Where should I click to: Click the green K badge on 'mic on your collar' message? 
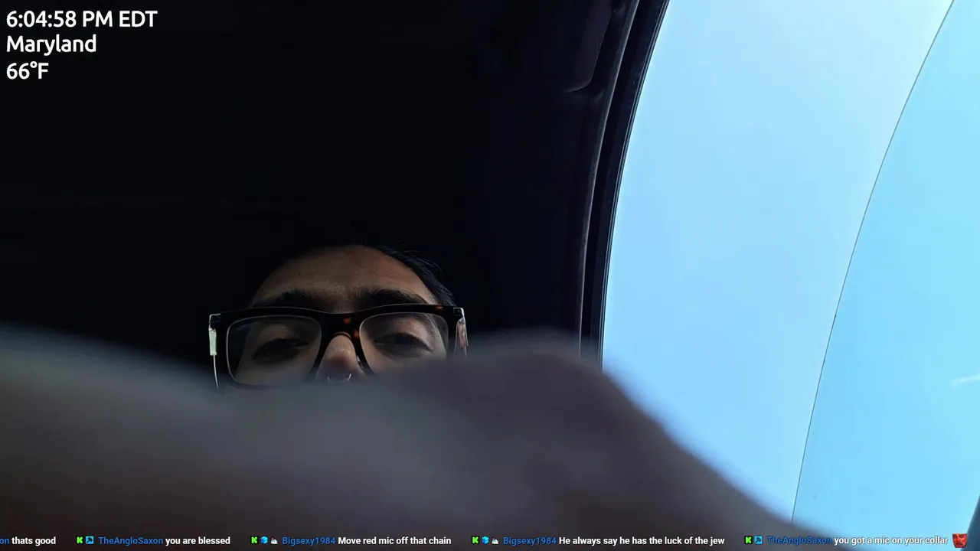pos(748,540)
